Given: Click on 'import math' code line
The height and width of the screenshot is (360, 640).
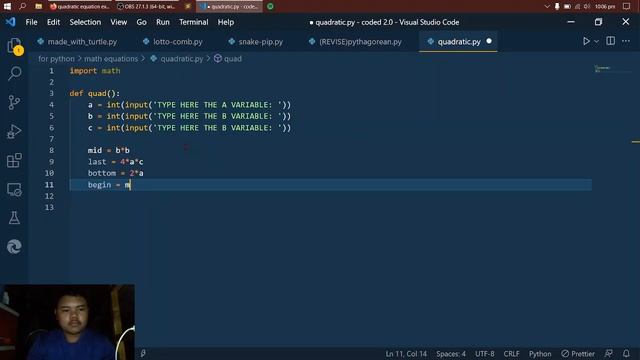Looking at the screenshot, I should pyautogui.click(x=95, y=71).
